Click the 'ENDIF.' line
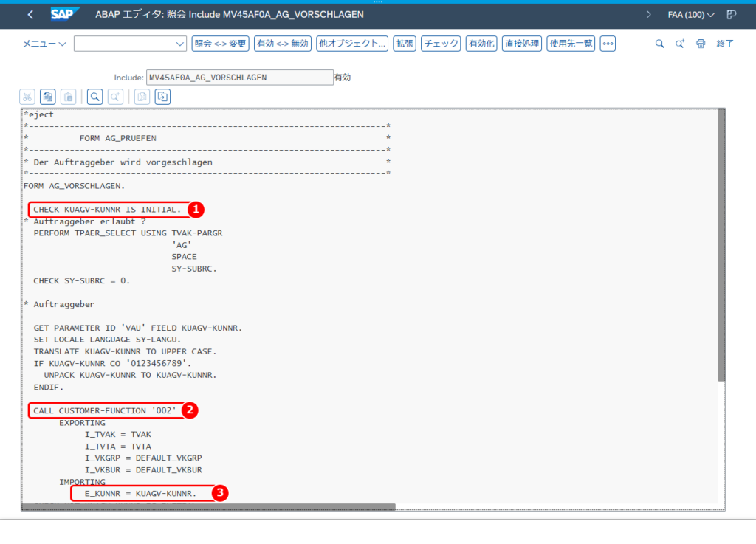 [x=48, y=387]
